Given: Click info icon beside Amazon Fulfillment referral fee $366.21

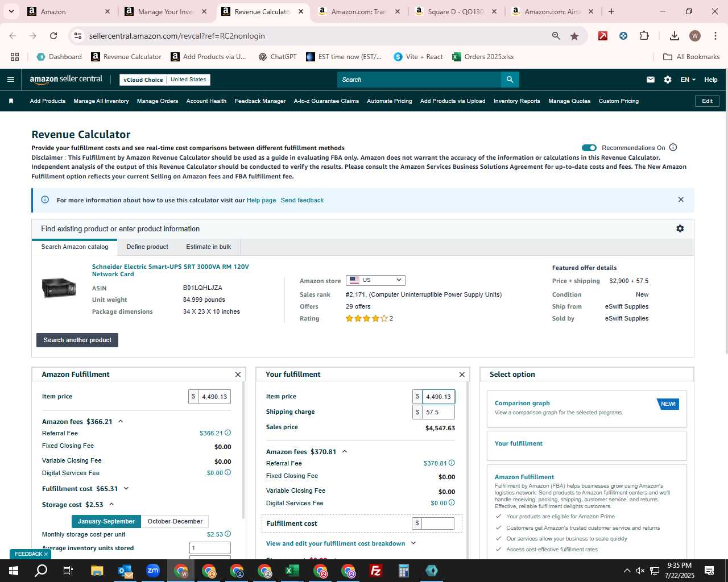Looking at the screenshot, I should pos(228,433).
